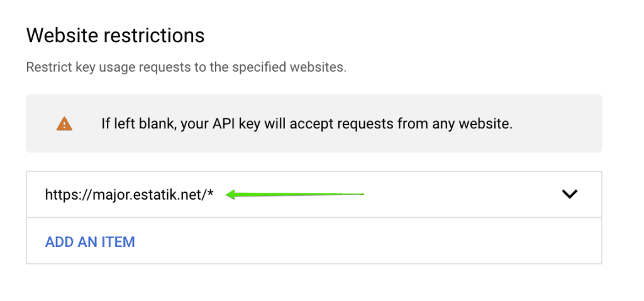The width and height of the screenshot is (644, 301).
Task: Click the orange warning triangle icon
Action: tap(64, 124)
